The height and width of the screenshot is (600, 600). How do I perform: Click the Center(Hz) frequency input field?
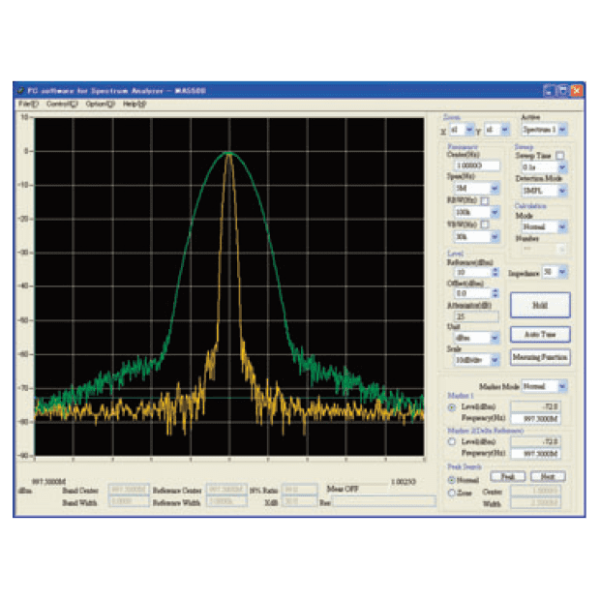(x=477, y=166)
